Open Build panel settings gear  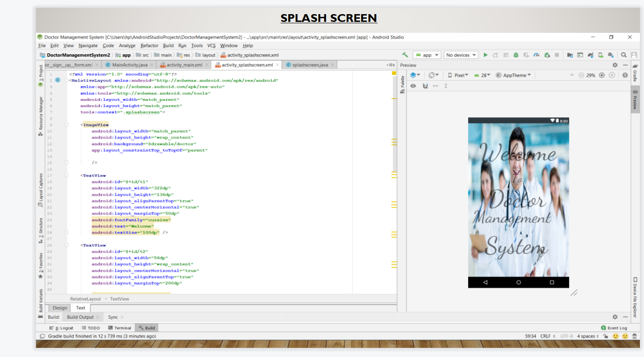615,317
